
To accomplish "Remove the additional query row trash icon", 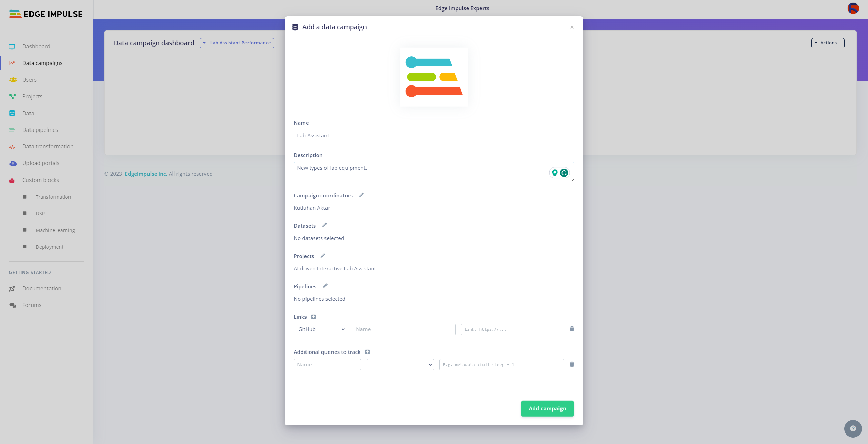I will tap(572, 364).
